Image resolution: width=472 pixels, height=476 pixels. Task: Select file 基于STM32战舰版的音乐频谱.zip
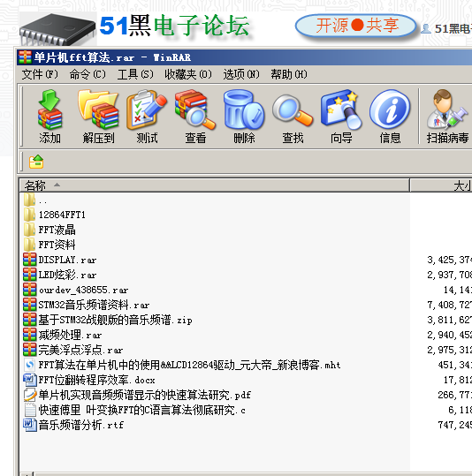click(115, 320)
